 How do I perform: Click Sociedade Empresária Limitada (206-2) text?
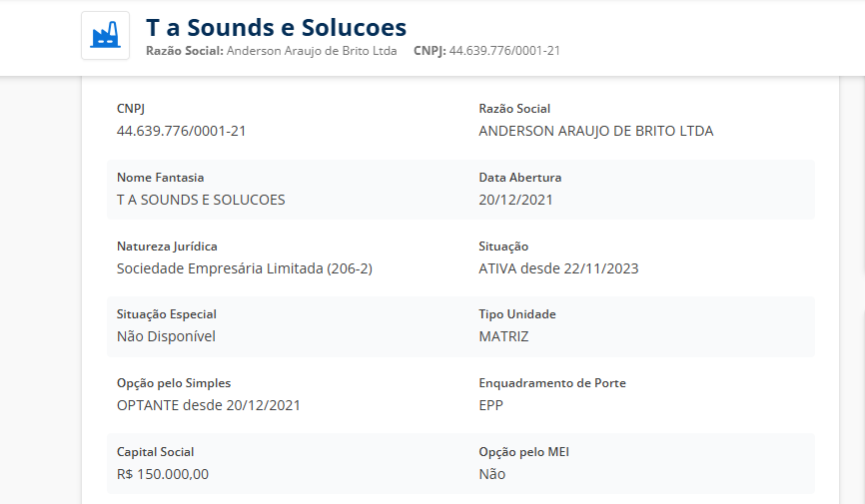point(245,268)
